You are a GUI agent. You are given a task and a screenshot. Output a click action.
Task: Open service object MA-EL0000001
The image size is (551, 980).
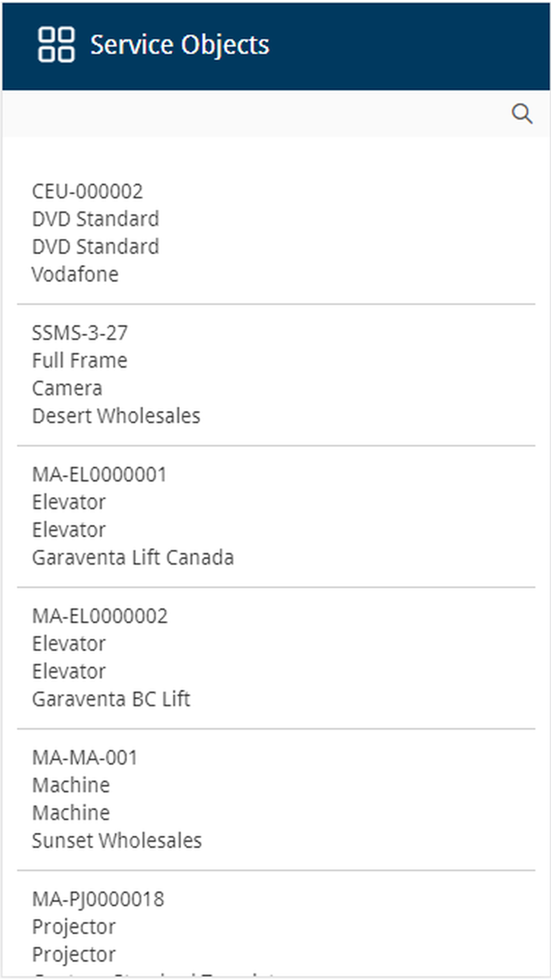click(x=99, y=475)
